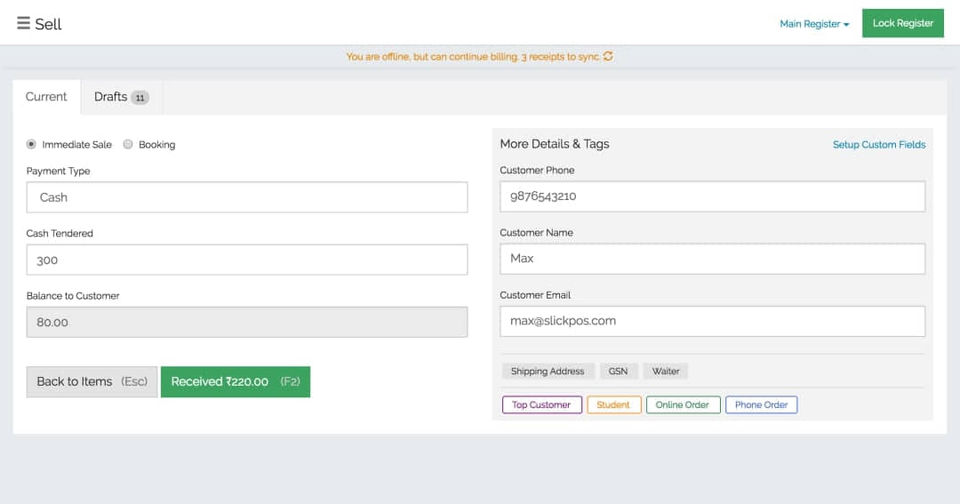Screen dimensions: 960x504
Task: Open the Setup Custom Fields link
Action: 879,145
